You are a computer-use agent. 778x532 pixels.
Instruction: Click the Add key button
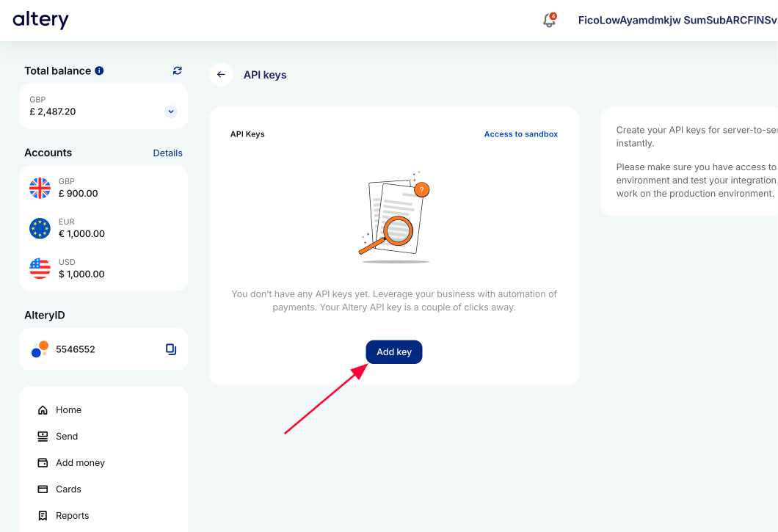(x=394, y=352)
